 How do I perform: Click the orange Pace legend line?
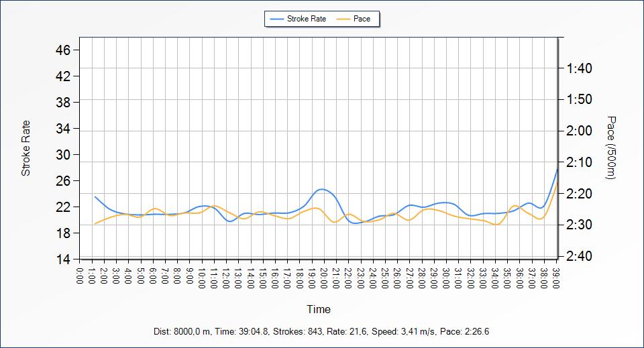pos(343,19)
